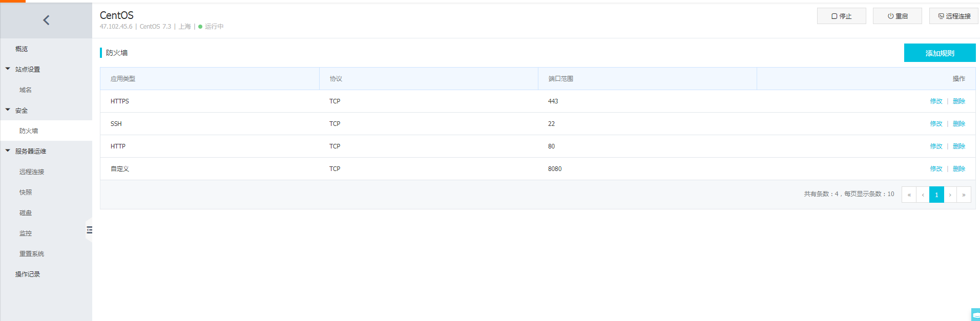Viewport: 980px width, 321px height.
Task: Collapse the 站点设置 section
Action: tap(8, 69)
